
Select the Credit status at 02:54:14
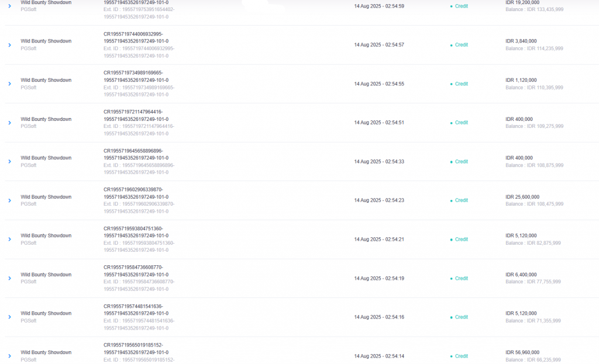461,356
